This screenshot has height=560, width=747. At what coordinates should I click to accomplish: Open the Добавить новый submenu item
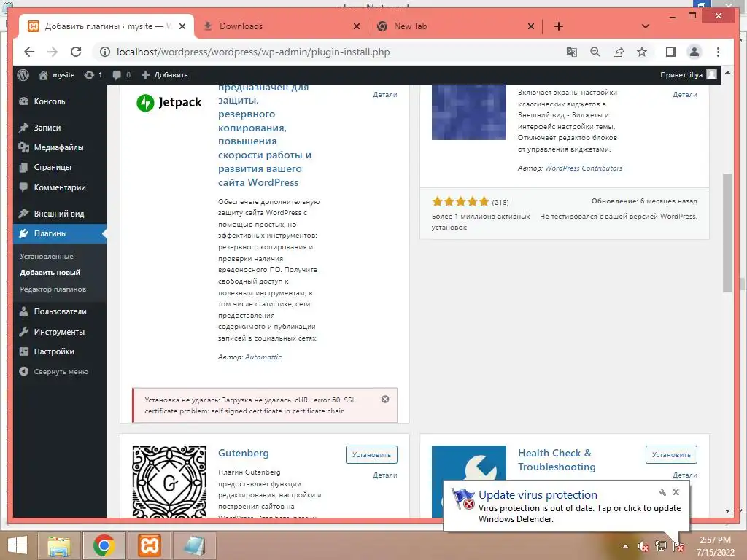pyautogui.click(x=50, y=273)
